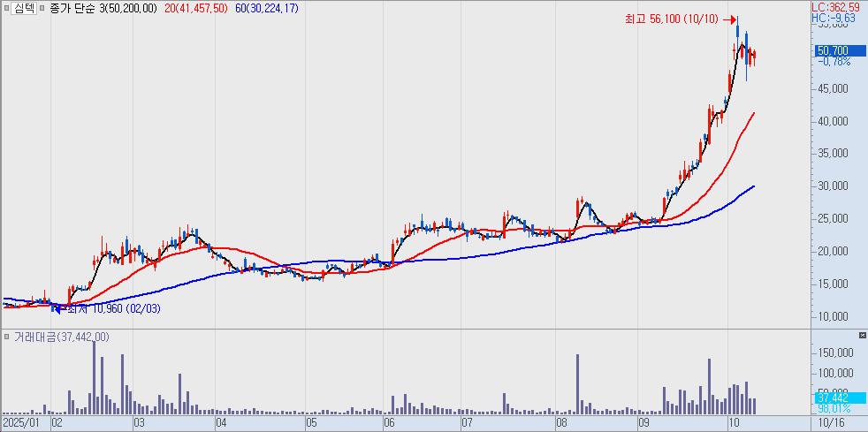Screen dimensions: 868x432
Task: Click the small square before 심텍 label
Action: click(x=5, y=10)
